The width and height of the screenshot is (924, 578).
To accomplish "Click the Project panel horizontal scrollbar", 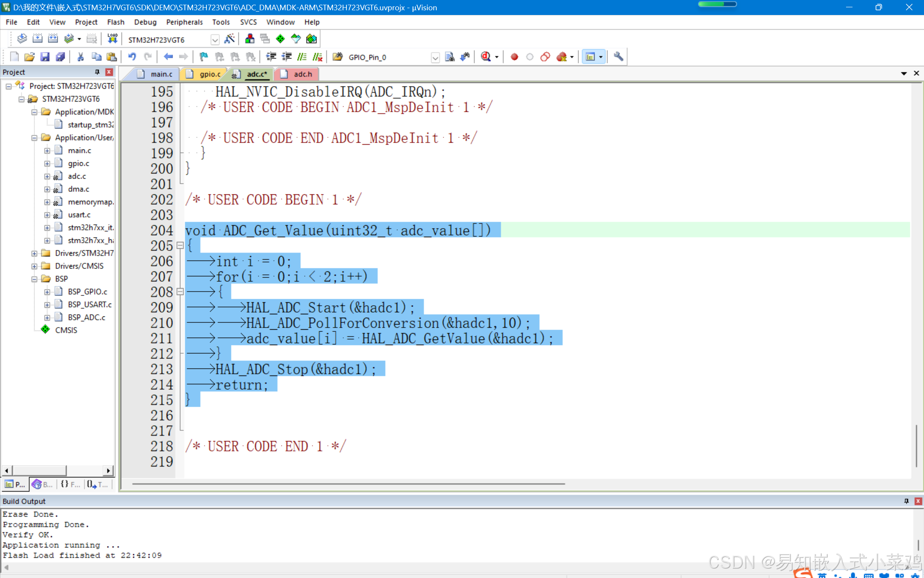I will 39,471.
